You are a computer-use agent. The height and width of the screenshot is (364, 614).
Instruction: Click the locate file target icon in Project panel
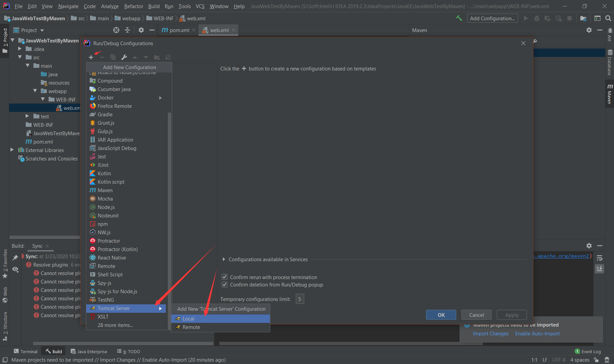(116, 30)
